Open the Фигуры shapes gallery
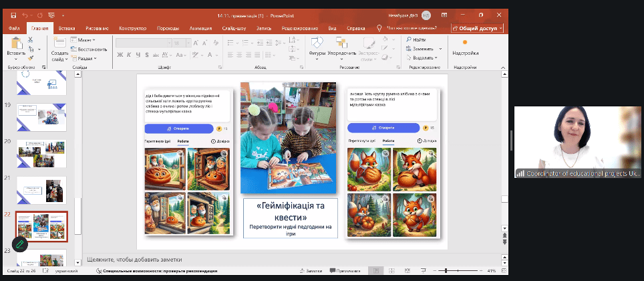 click(x=317, y=44)
